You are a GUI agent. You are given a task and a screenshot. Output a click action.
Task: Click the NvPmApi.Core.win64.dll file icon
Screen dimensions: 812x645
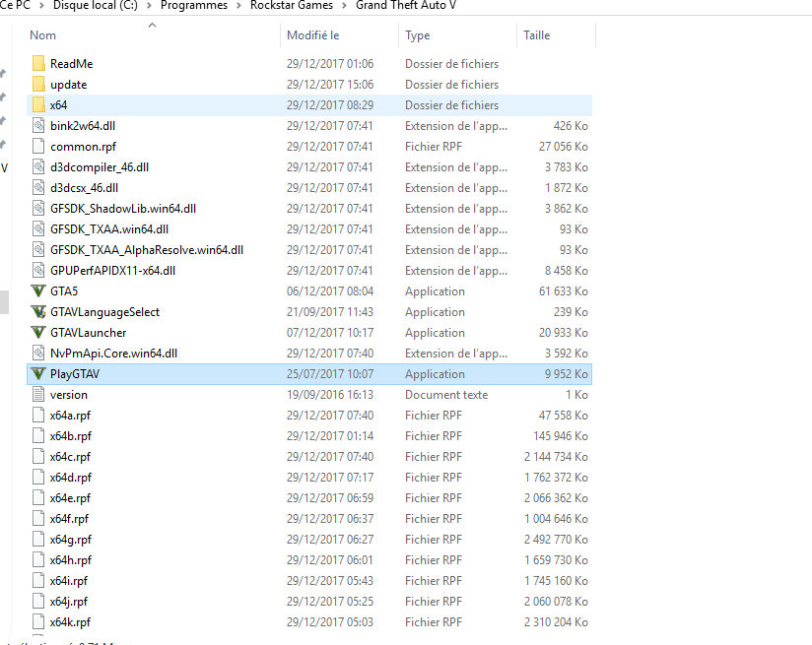pos(38,354)
